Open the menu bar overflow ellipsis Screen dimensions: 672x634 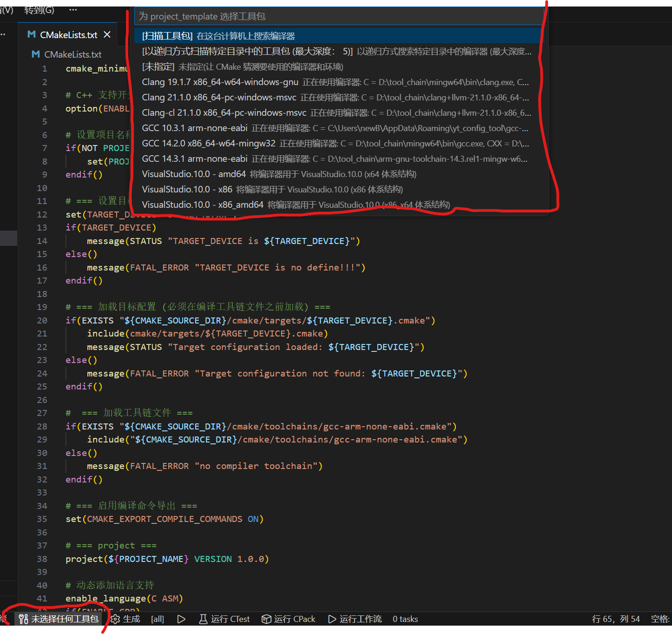(73, 10)
